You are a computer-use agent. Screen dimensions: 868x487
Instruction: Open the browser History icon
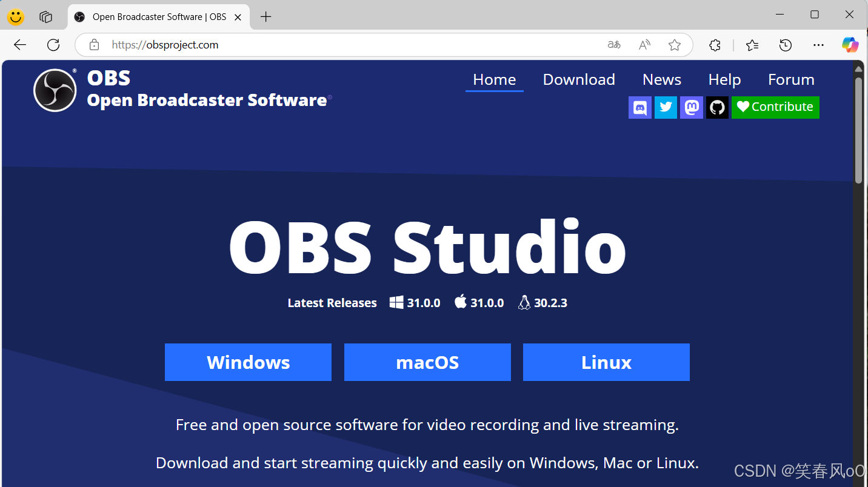tap(786, 45)
